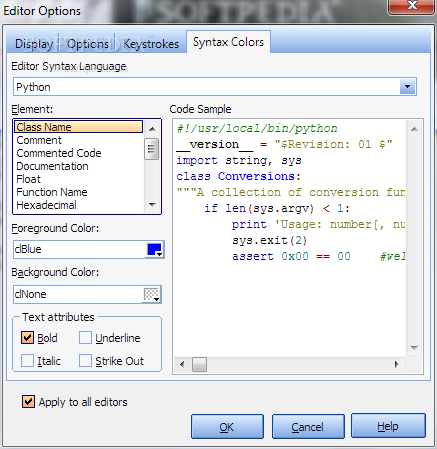The width and height of the screenshot is (437, 449).
Task: Click the class name Conversions in Code Sample
Action: (x=256, y=176)
